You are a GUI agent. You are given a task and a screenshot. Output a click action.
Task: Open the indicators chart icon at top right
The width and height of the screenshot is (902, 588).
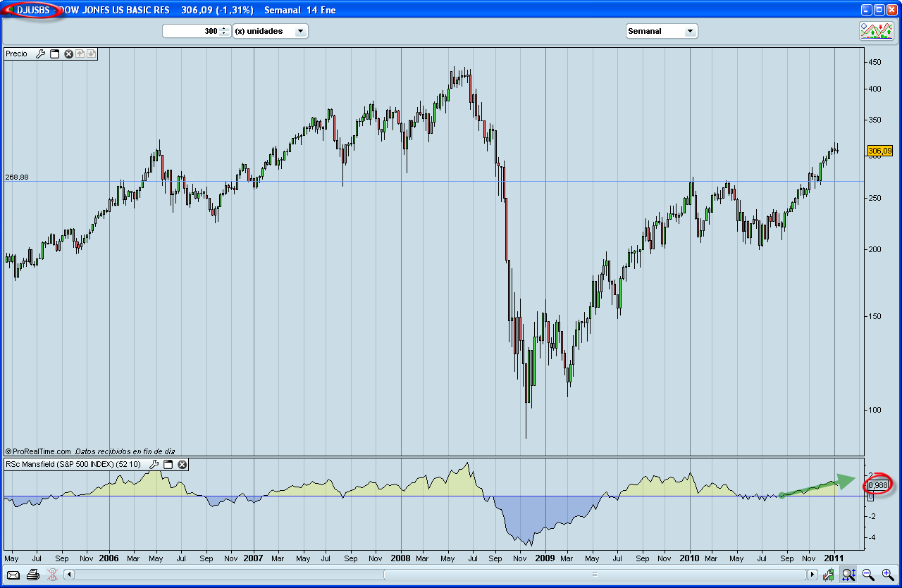click(x=876, y=31)
